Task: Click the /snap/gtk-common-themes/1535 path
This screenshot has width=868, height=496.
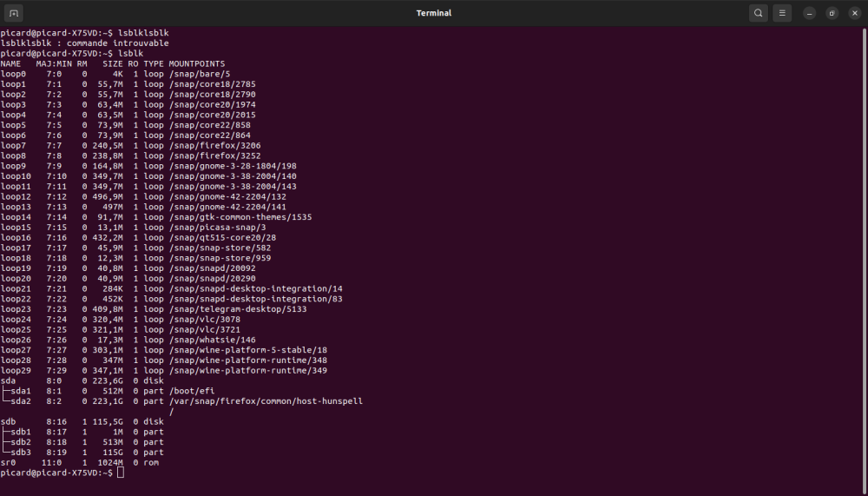Action: 240,217
